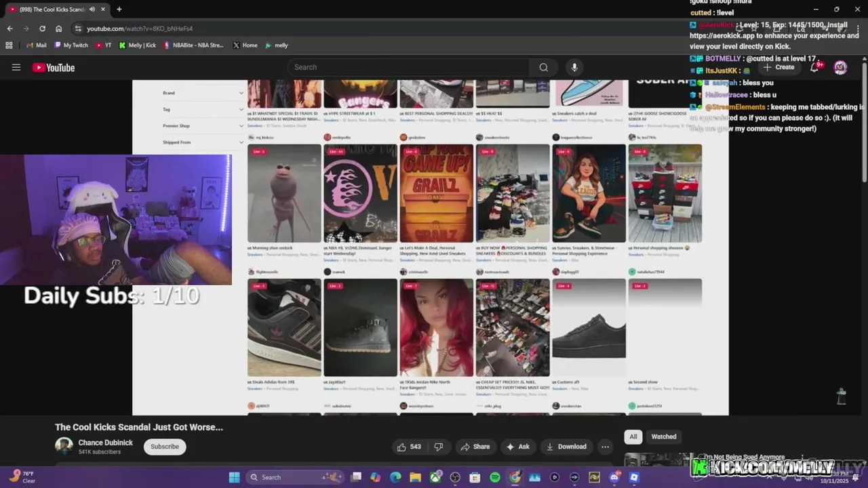Open Microsoft Store from the taskbar

coord(475,477)
